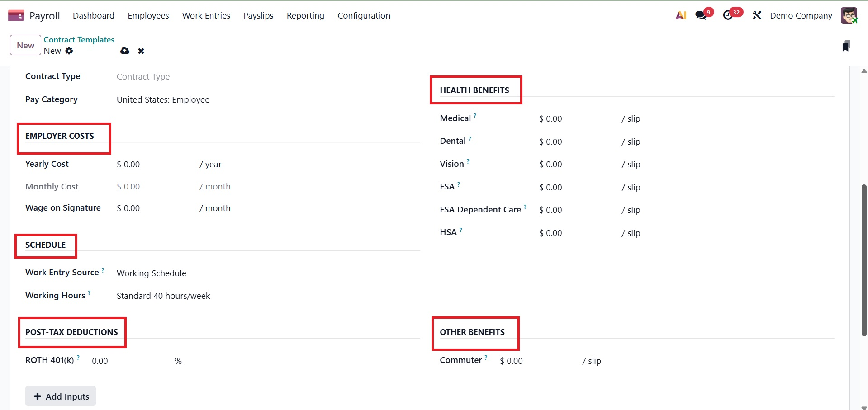Image resolution: width=868 pixels, height=410 pixels.
Task: Open the Configuration menu
Action: click(x=364, y=16)
